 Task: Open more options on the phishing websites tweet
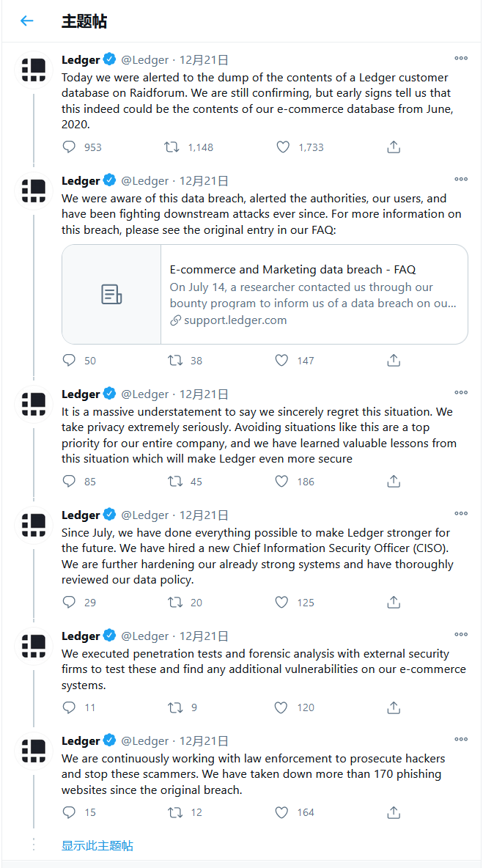461,740
